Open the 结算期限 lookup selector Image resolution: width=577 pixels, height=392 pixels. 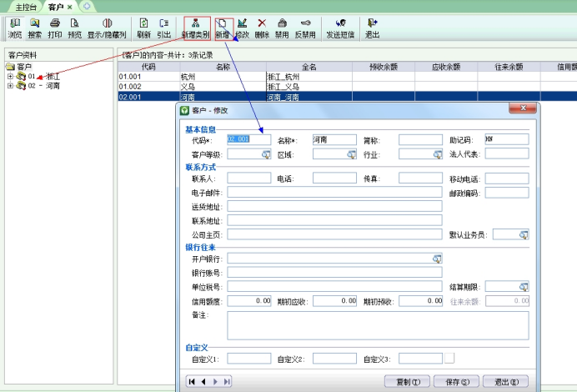pos(524,287)
